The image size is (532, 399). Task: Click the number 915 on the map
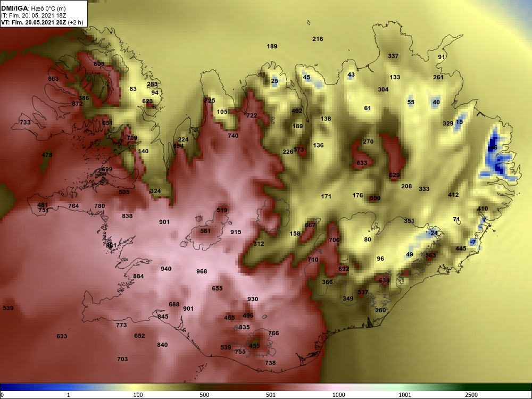[x=236, y=232]
